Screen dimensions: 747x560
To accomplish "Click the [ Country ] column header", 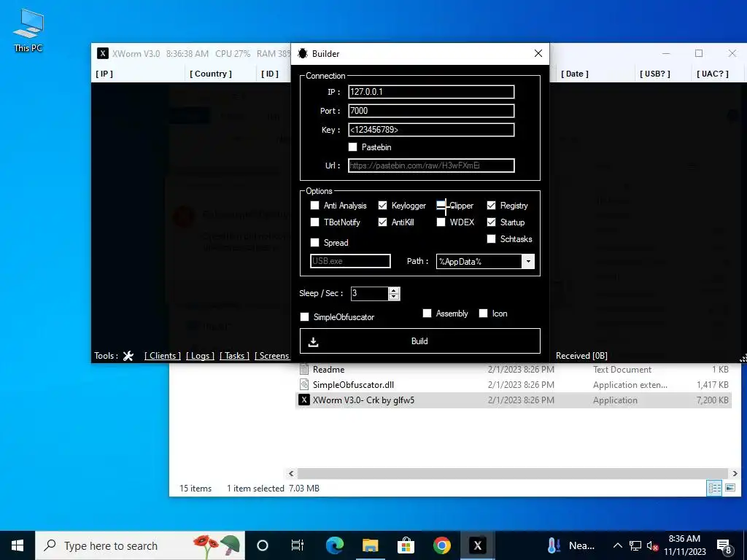I will click(211, 74).
